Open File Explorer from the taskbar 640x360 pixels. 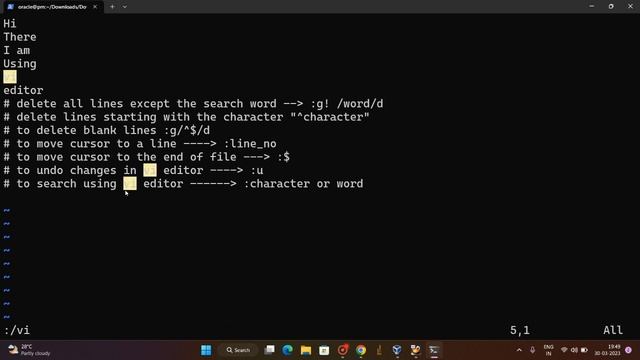pos(306,350)
